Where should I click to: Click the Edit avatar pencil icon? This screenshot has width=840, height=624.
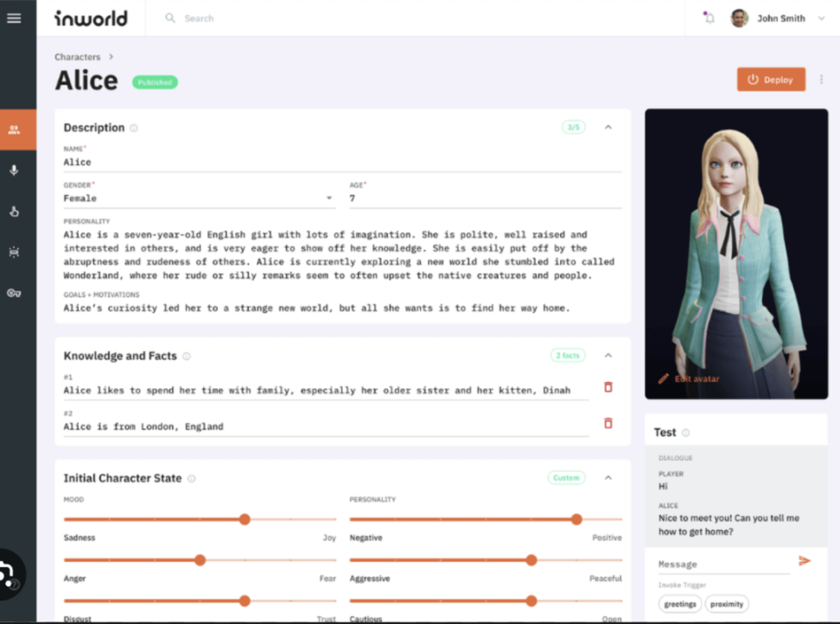coord(663,379)
